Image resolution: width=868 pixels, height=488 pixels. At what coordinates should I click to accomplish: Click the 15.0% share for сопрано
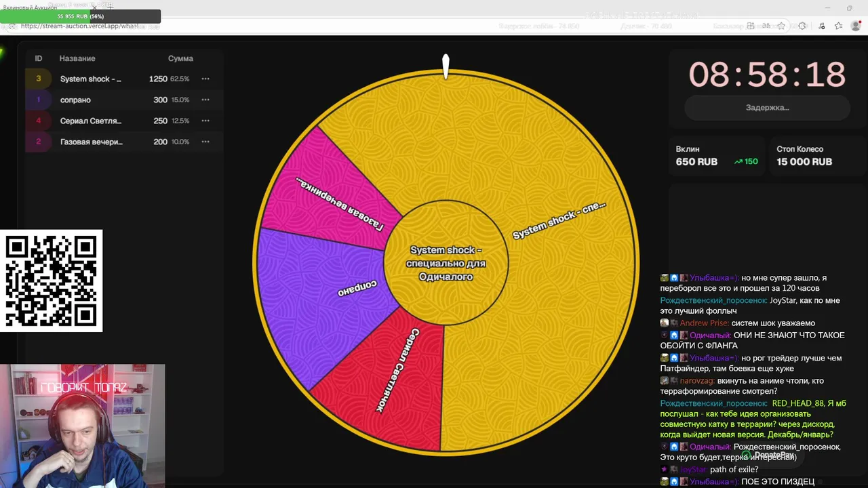pos(180,100)
